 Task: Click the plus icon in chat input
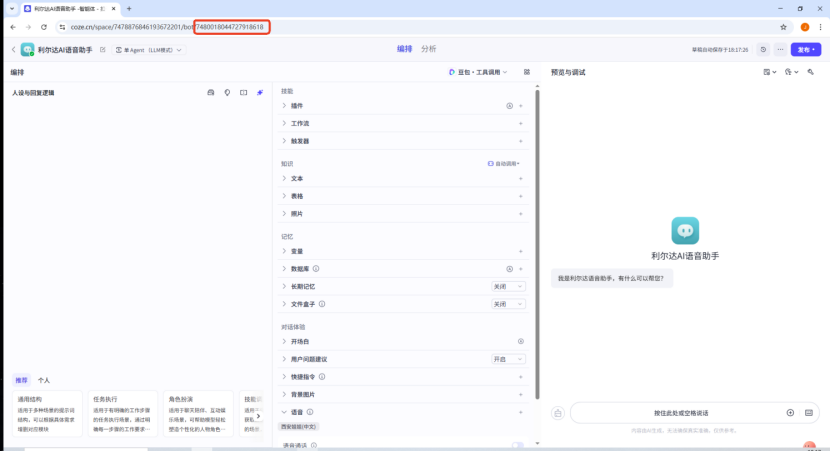pyautogui.click(x=790, y=412)
